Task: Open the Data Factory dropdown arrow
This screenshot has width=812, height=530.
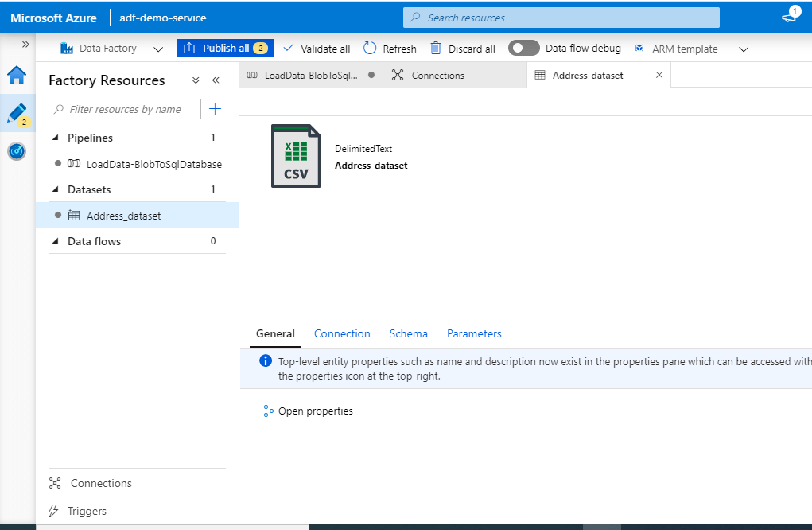Action: [158, 49]
